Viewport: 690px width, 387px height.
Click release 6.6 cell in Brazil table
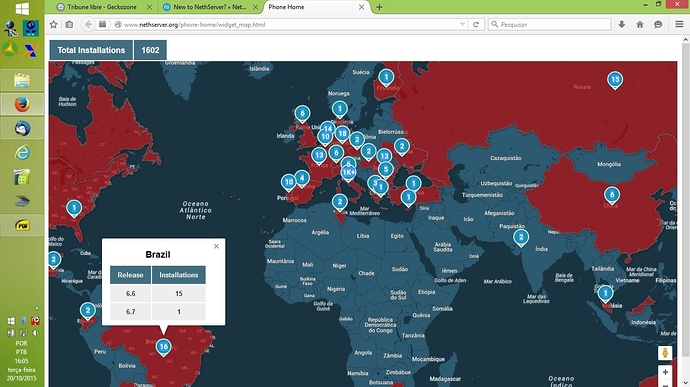click(130, 293)
